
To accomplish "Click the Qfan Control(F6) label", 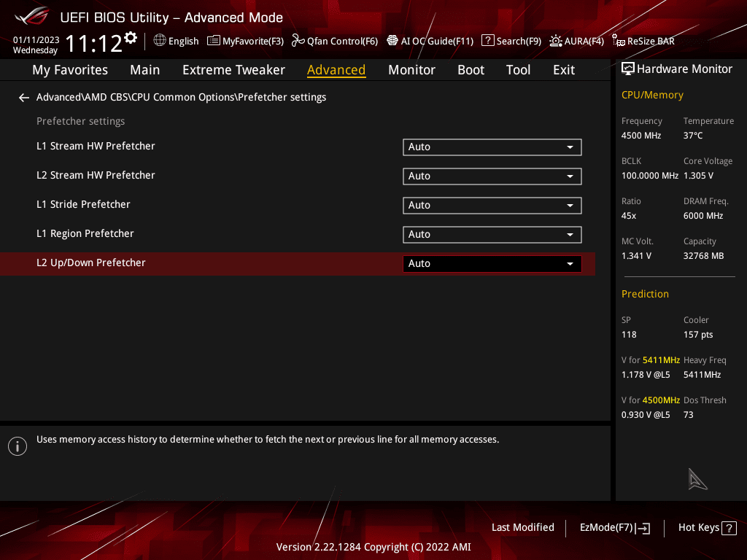I will click(343, 42).
